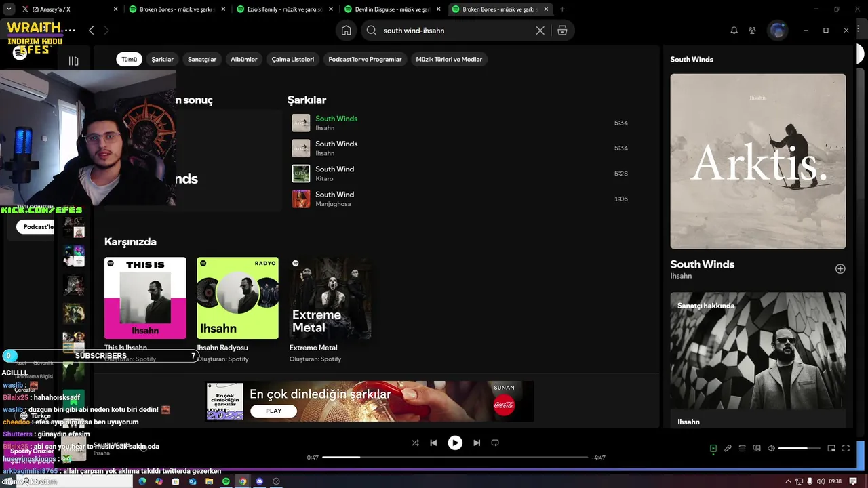This screenshot has width=868, height=488.
Task: Open Connect to a device
Action: click(x=757, y=448)
